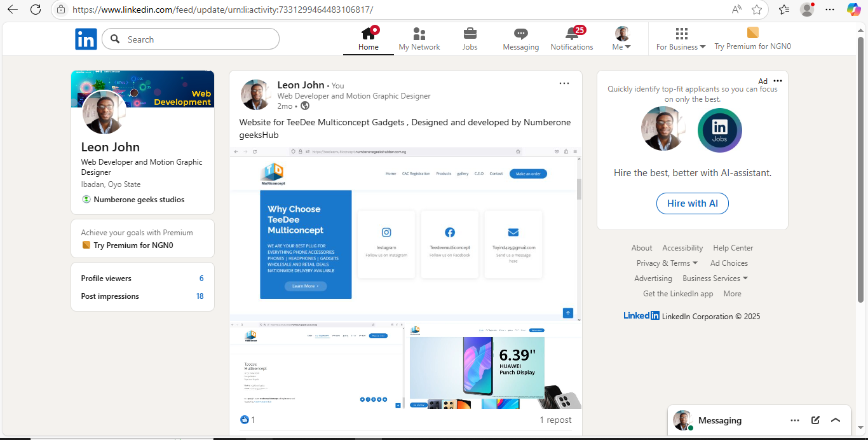Click the globe visibility icon on the post

tap(305, 106)
